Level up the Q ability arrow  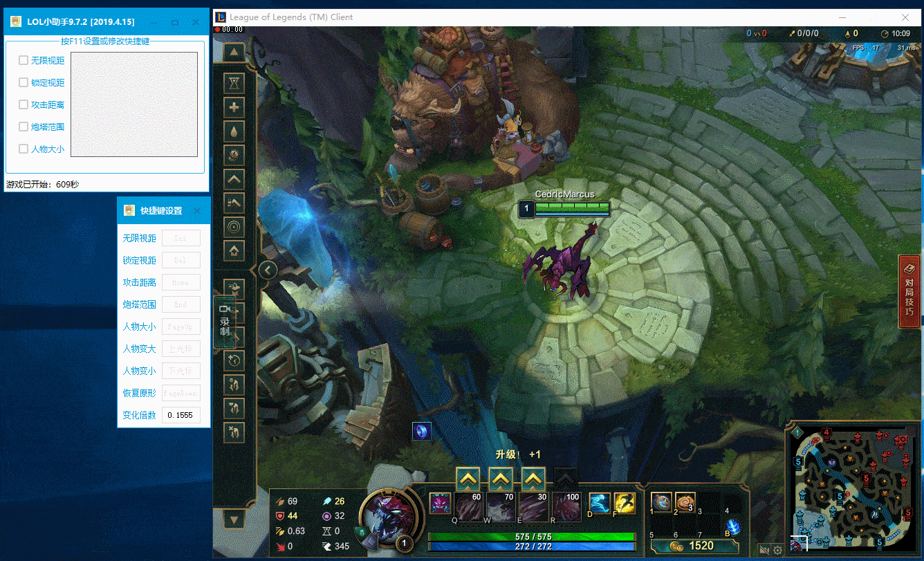click(468, 478)
